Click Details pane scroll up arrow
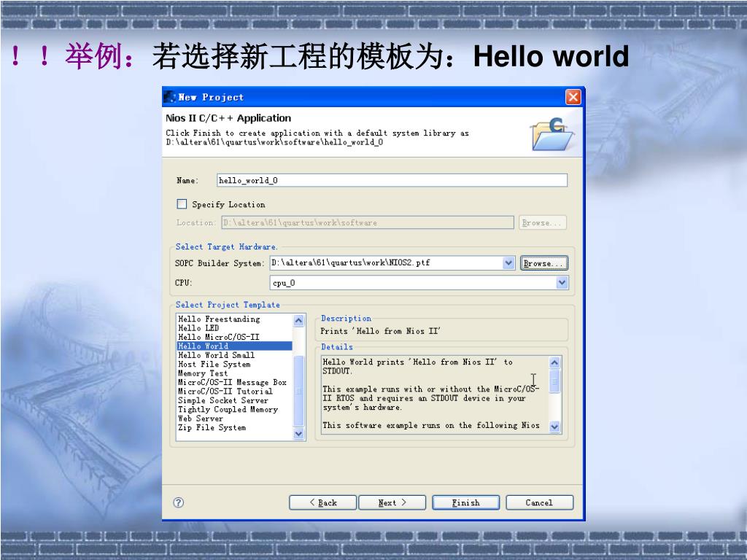Viewport: 747px width, 560px height. 554,363
